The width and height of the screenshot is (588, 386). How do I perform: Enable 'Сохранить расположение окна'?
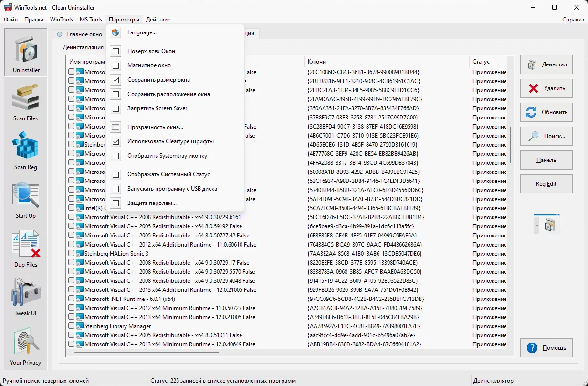(x=115, y=94)
